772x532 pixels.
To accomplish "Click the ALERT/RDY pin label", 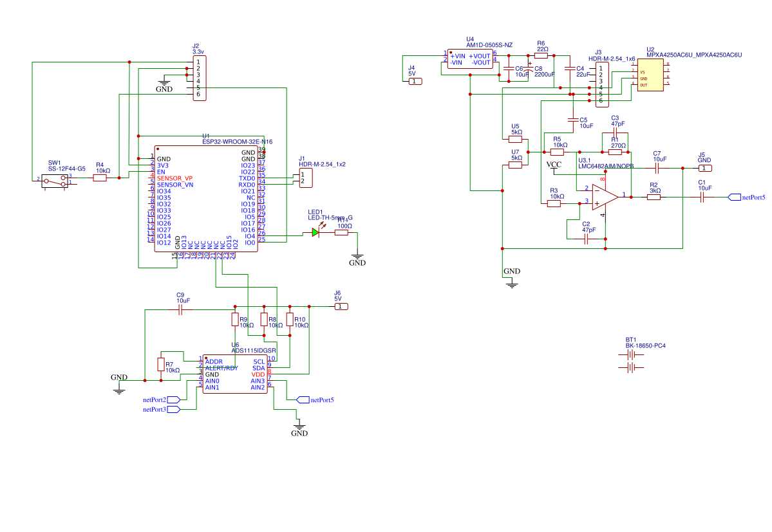I will [x=221, y=368].
